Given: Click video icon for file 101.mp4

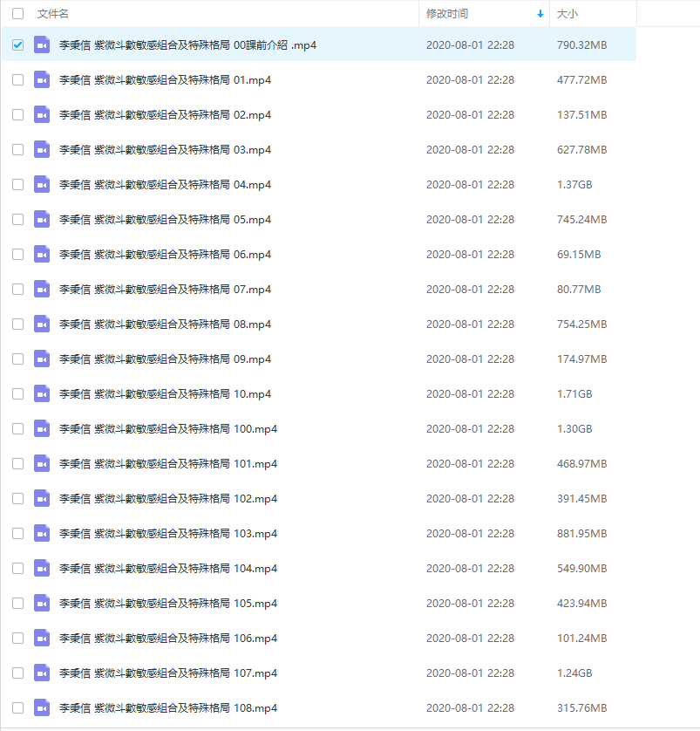Looking at the screenshot, I should [x=42, y=463].
